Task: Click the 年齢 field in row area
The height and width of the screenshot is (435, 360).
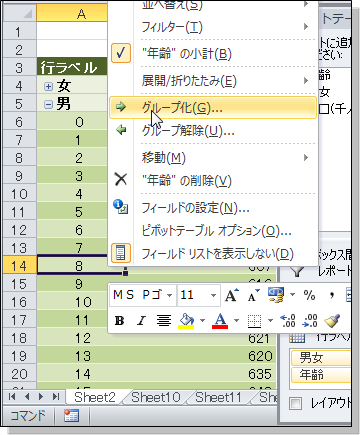Action: (x=321, y=375)
